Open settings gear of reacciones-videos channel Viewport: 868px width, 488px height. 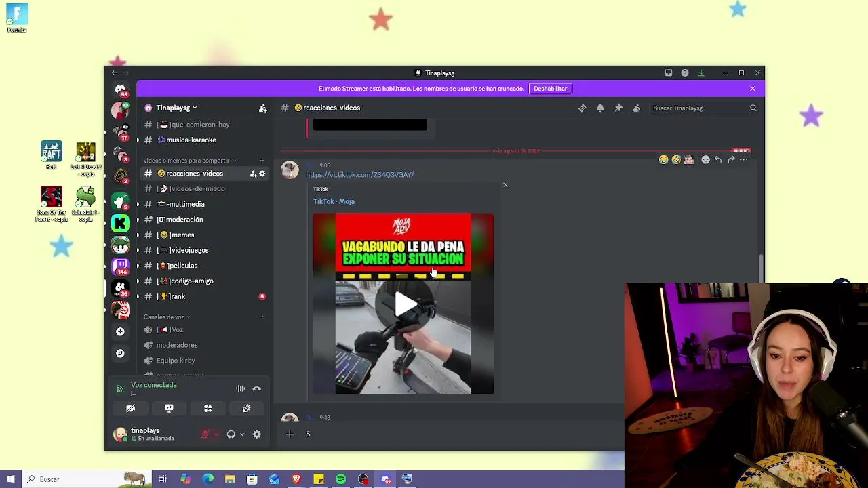[262, 174]
